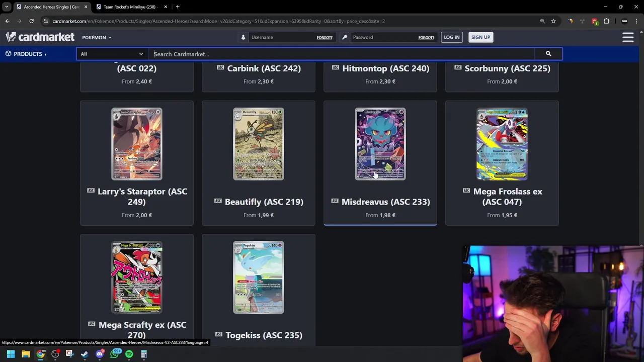The height and width of the screenshot is (362, 644).
Task: Open the hamburger menu on Cardmarket
Action: [x=628, y=37]
